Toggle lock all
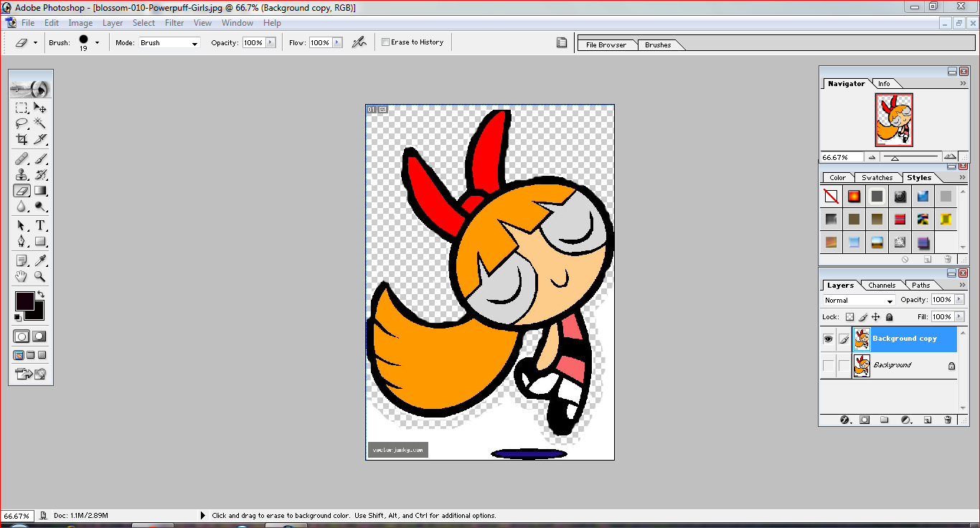The width and height of the screenshot is (980, 528). point(890,316)
